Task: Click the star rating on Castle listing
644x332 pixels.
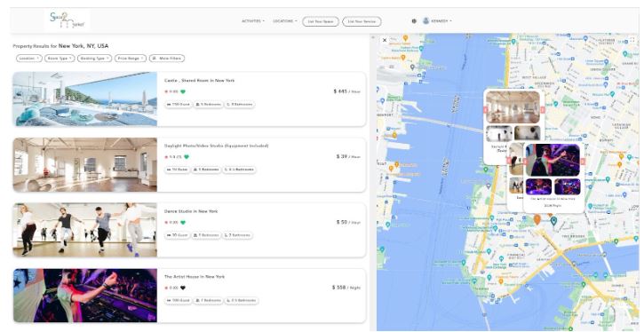Action: (171, 91)
